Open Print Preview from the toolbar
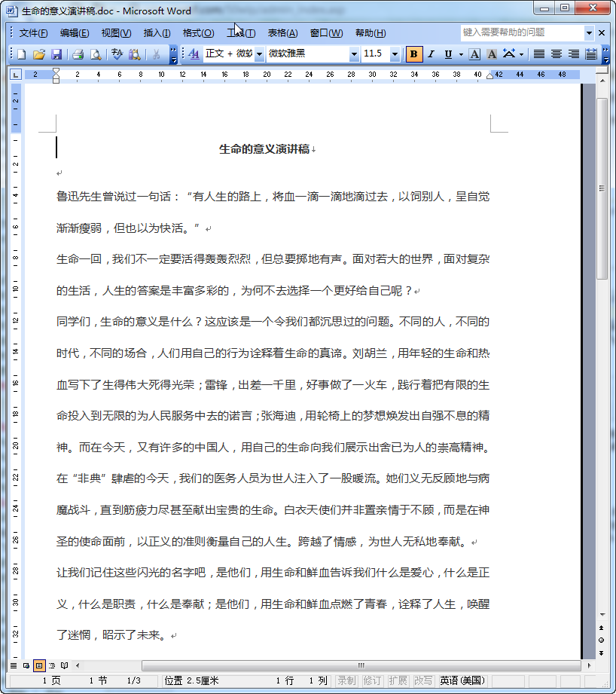Image resolution: width=616 pixels, height=694 pixels. click(x=95, y=54)
